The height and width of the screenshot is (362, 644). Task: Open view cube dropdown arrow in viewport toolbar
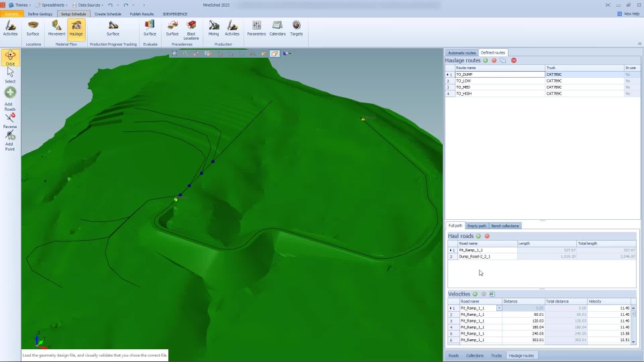[290, 54]
